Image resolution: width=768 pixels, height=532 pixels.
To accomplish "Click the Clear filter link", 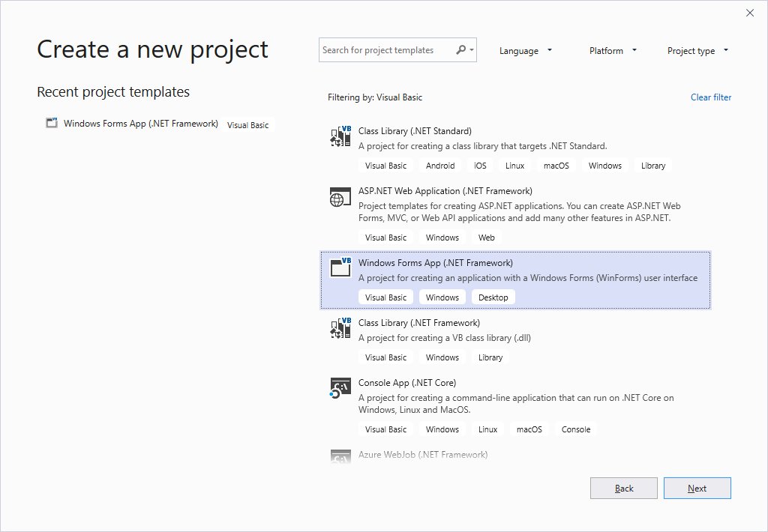I will 711,97.
